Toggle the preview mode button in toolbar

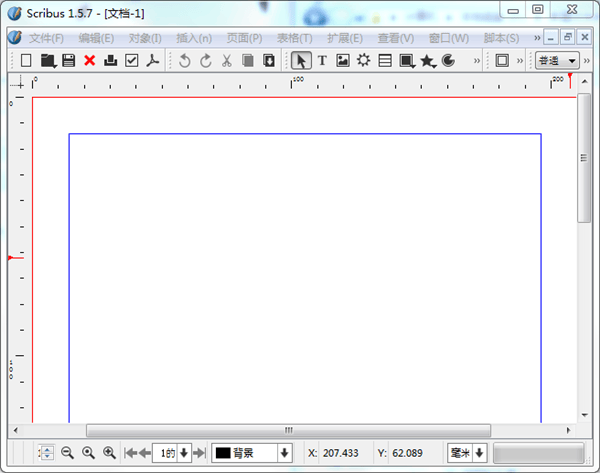pos(502,61)
